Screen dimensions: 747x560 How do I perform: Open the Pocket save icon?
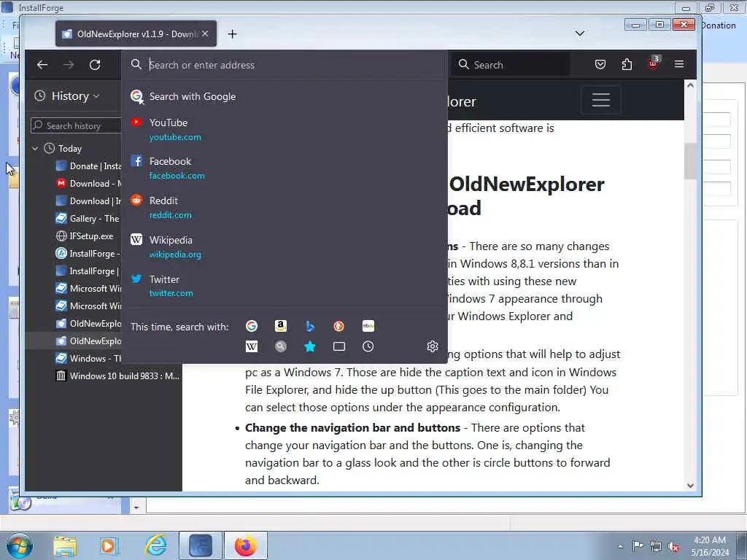tap(600, 64)
